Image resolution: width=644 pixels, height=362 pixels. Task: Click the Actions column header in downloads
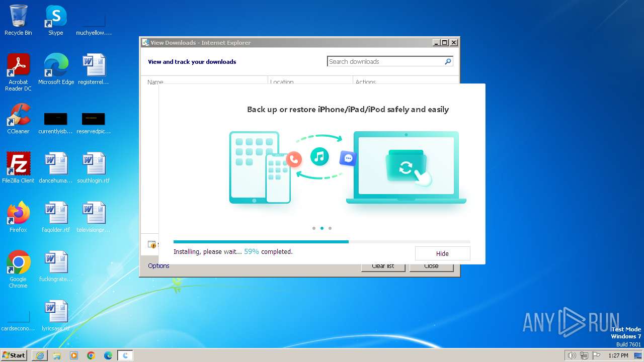366,81
